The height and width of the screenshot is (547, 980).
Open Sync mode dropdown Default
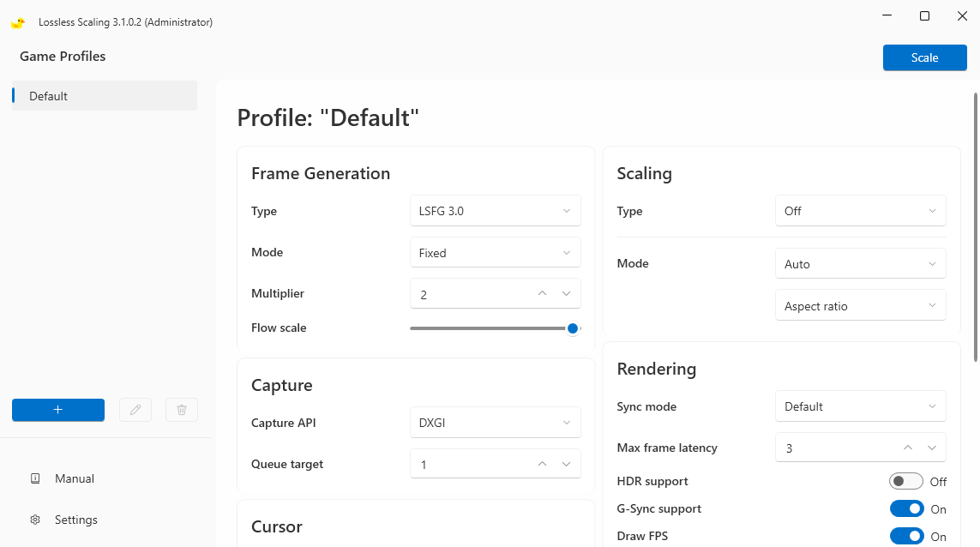861,406
